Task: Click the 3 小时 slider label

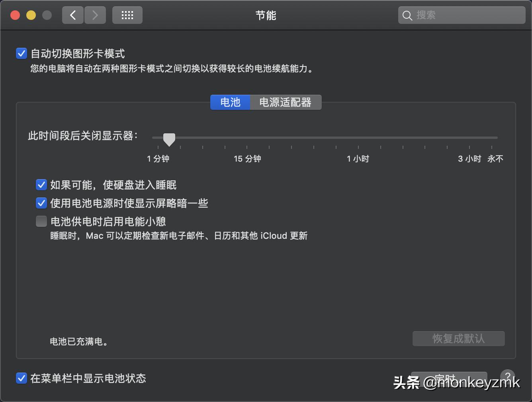Action: pyautogui.click(x=469, y=158)
